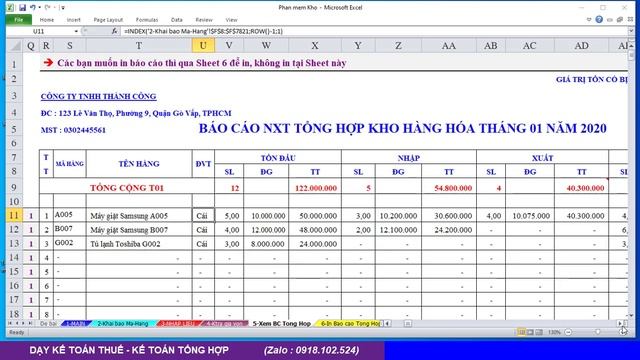Switch to the 1-MAIN sheet tab
Image resolution: width=640 pixels, height=360 pixels.
coord(76,323)
